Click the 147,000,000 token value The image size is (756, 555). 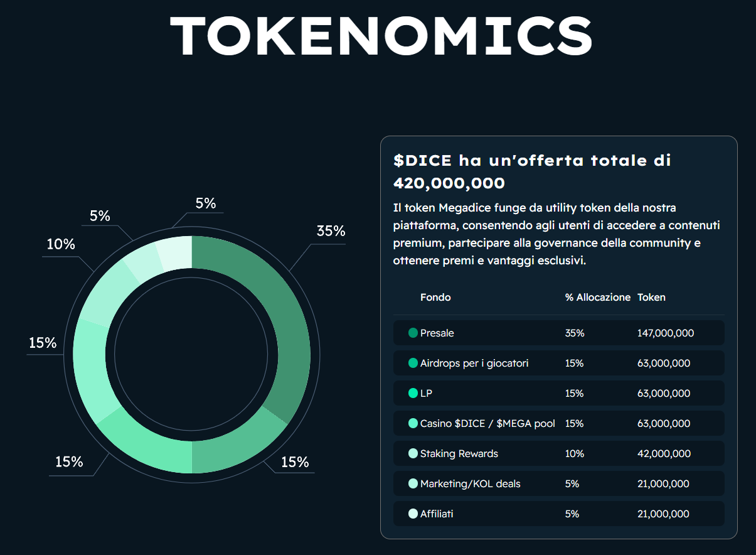point(665,333)
